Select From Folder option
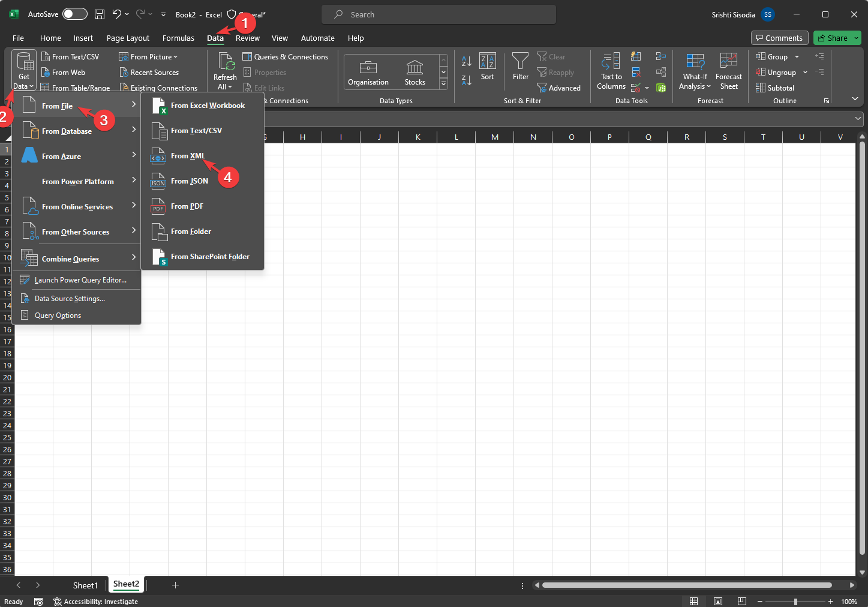868x607 pixels. coord(203,232)
